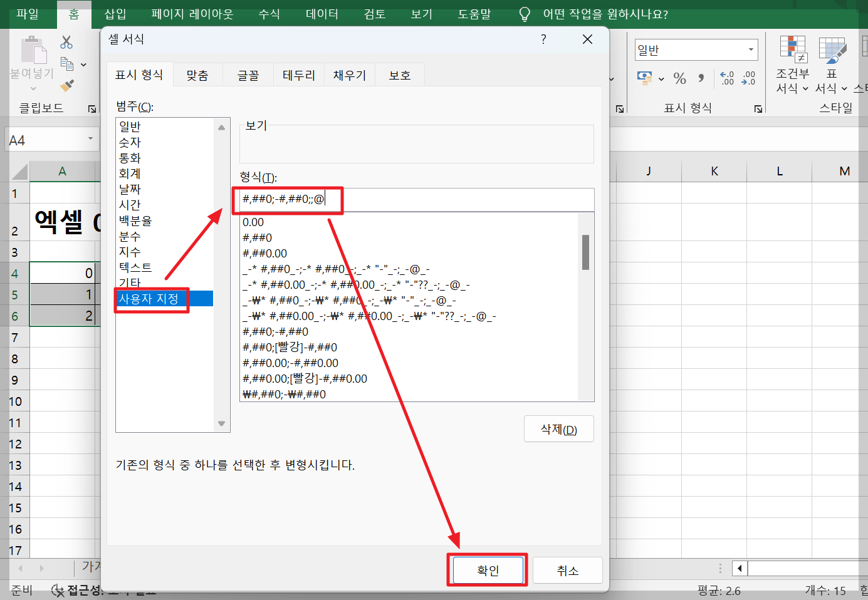
Task: Close the 셀 서식 dialog
Action: [587, 39]
